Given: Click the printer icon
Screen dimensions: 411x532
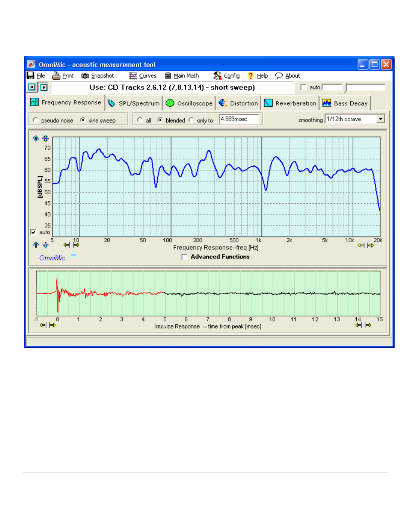Looking at the screenshot, I should pos(56,76).
